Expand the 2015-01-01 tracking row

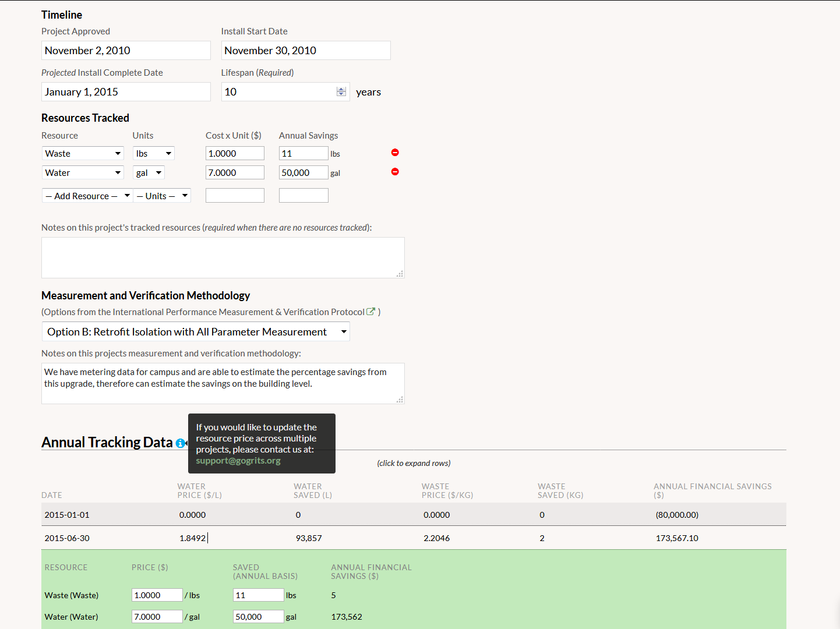(x=414, y=514)
